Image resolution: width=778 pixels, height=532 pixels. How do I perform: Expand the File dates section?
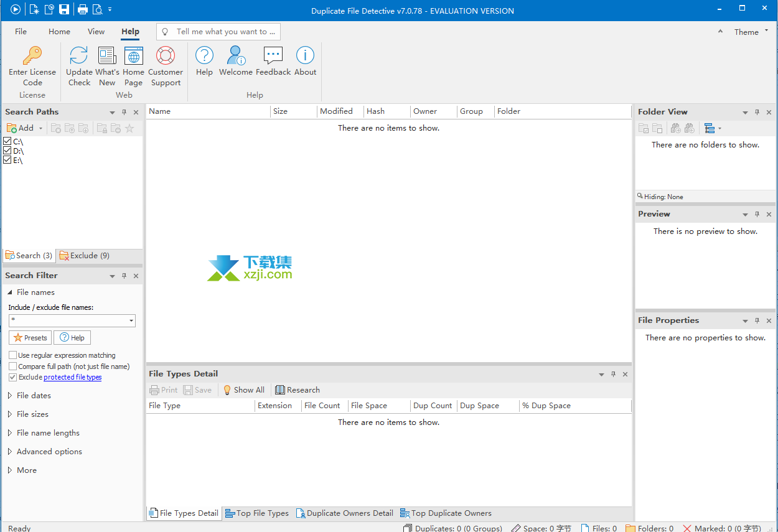click(x=10, y=396)
